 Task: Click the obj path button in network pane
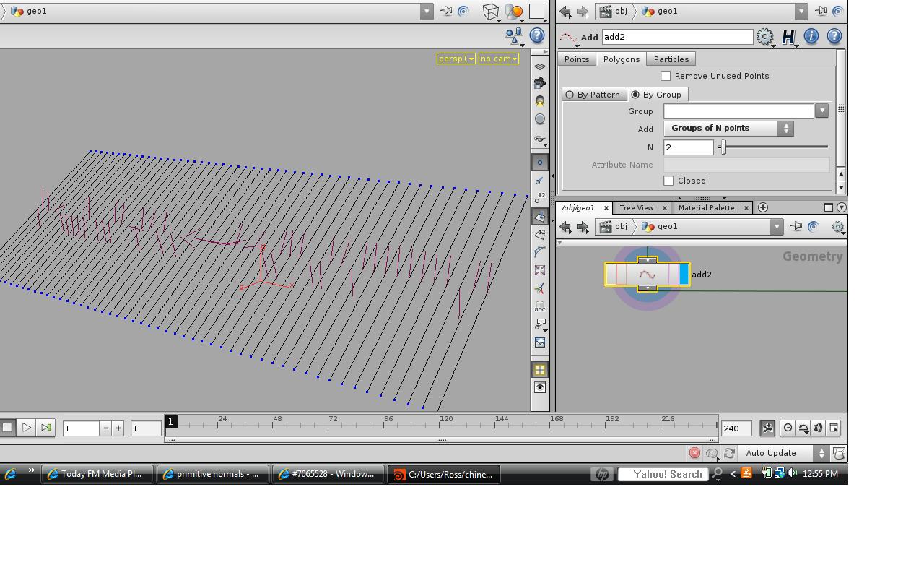614,227
